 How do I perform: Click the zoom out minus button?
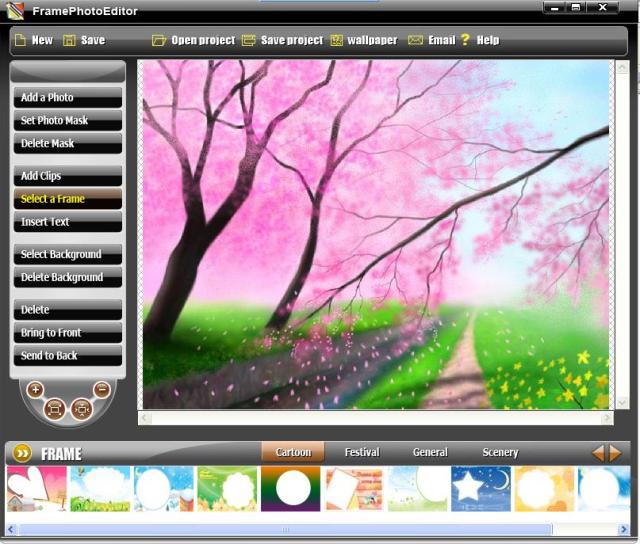click(102, 390)
